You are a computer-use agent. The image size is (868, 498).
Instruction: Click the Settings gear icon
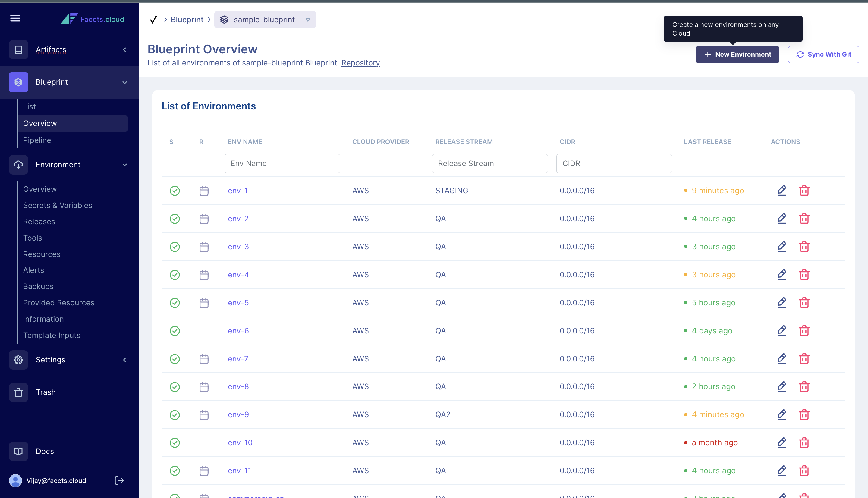[x=18, y=359]
